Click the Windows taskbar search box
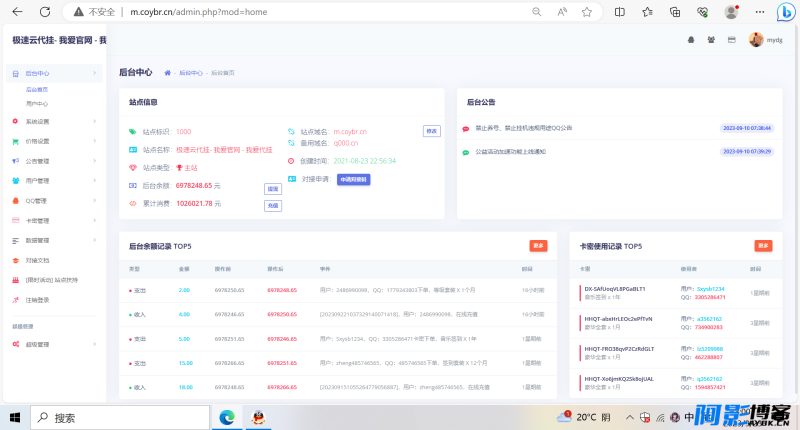Viewport: 800px width, 430px height. [120, 418]
